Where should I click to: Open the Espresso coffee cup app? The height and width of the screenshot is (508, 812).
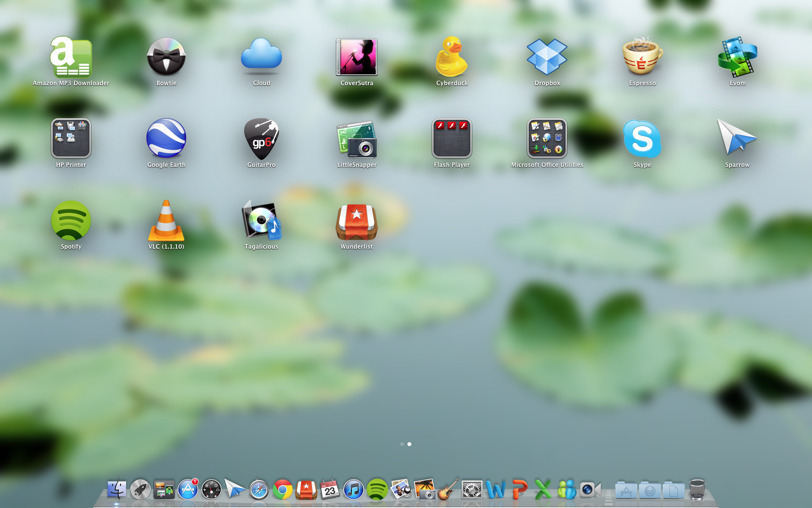click(x=642, y=56)
